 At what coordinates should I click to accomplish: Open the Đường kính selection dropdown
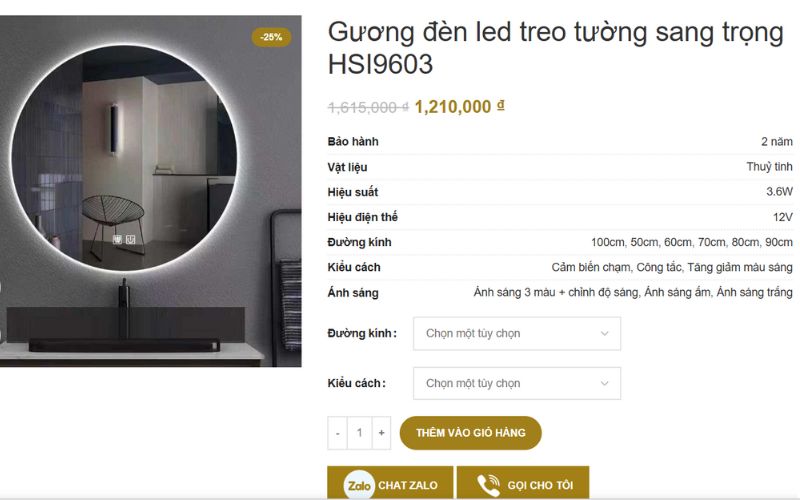point(517,334)
